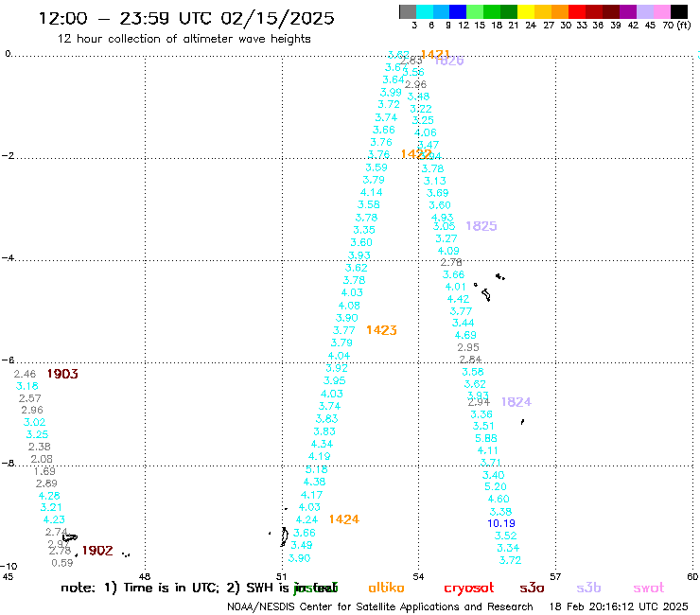Viewport: 700px width, 615px height.
Task: Click the gray 2.95 reading
Action: click(468, 347)
